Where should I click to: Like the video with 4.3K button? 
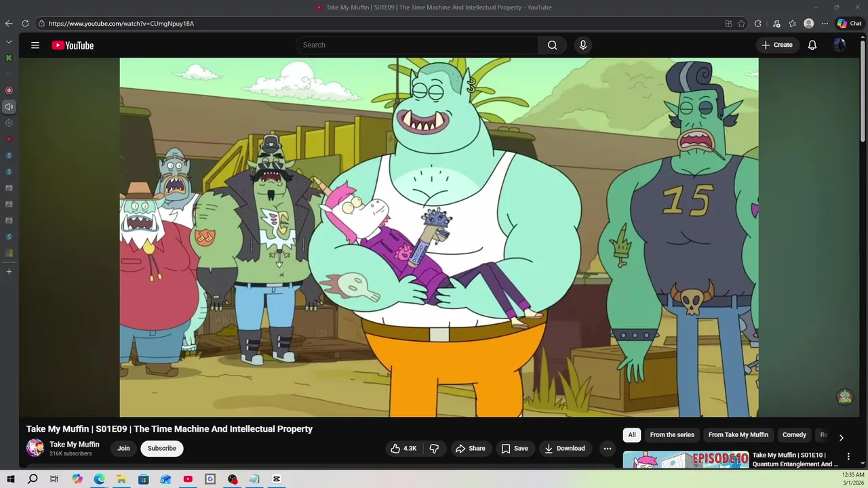coord(403,448)
